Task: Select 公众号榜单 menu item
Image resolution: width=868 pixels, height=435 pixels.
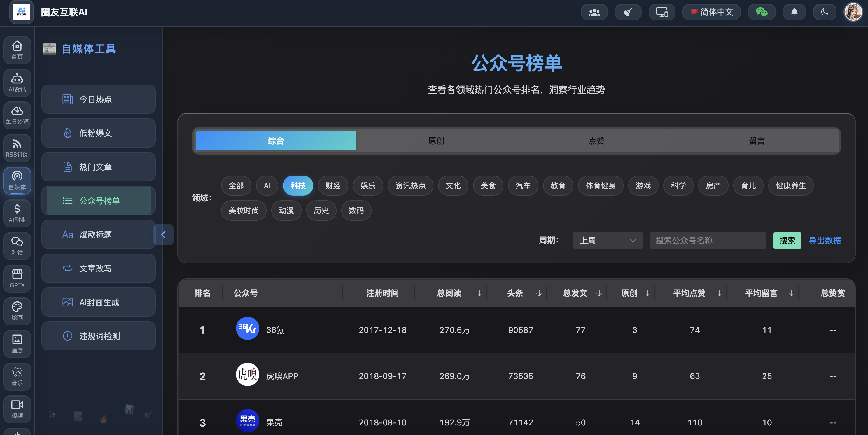Action: click(98, 201)
